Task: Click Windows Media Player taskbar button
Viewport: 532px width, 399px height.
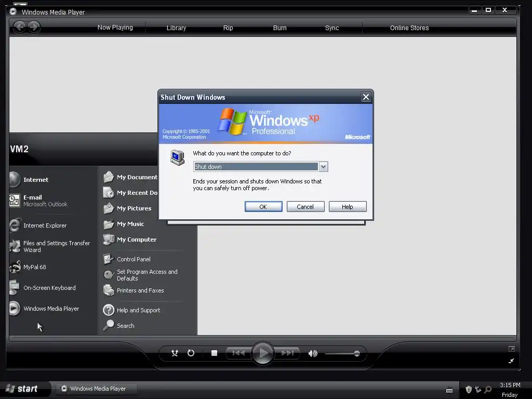Action: [x=96, y=389]
